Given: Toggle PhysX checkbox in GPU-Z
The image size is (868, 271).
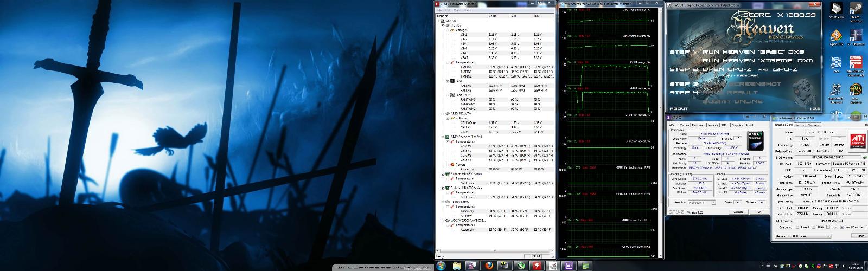Looking at the screenshot, I should (x=828, y=227).
